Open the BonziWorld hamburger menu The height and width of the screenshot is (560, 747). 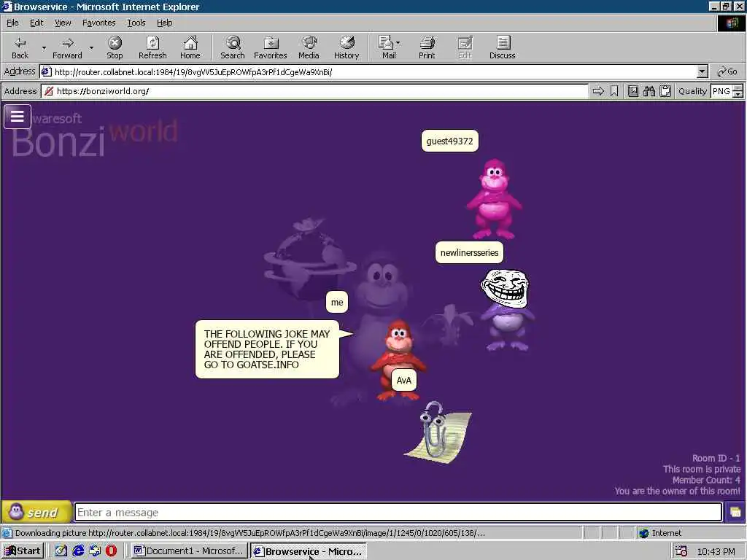18,116
